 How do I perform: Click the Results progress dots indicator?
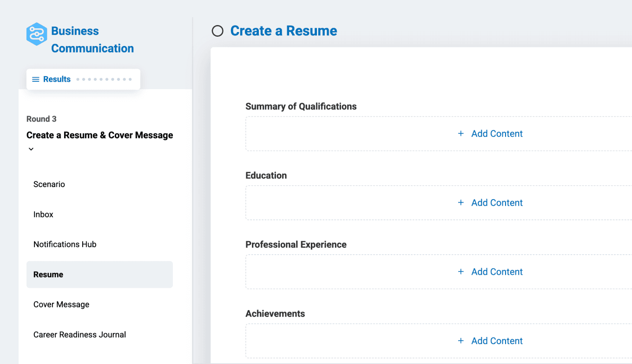pyautogui.click(x=104, y=79)
